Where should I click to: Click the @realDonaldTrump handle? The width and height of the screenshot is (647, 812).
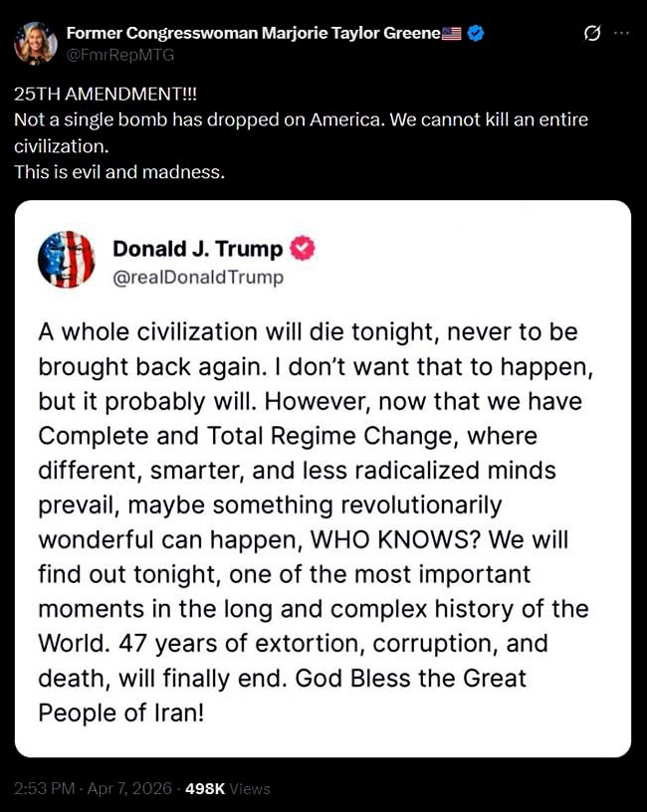[197, 278]
